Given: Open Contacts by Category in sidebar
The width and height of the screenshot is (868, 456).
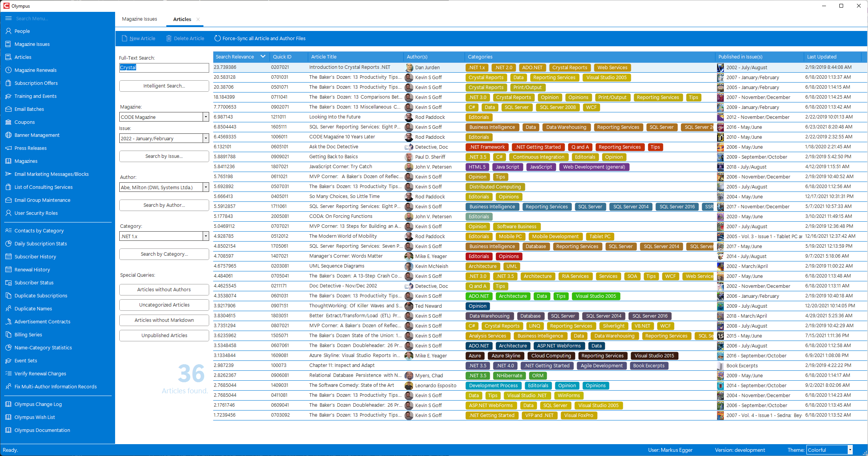Looking at the screenshot, I should (x=39, y=231).
